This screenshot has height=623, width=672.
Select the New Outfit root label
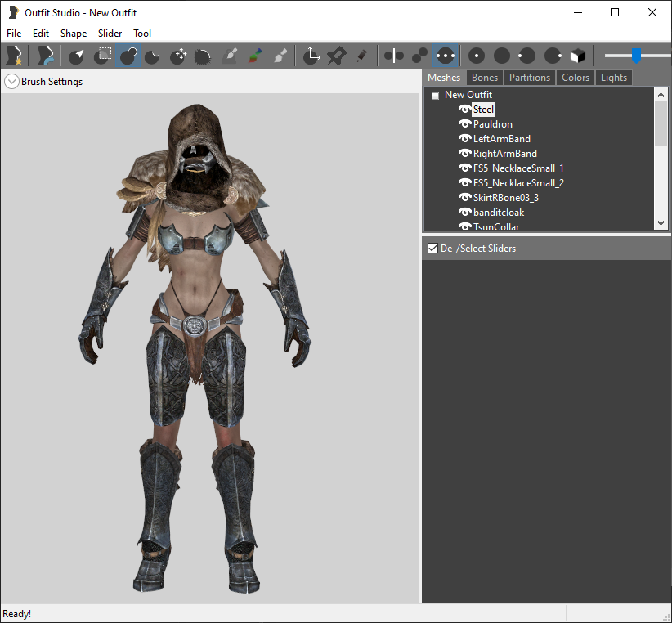(468, 95)
